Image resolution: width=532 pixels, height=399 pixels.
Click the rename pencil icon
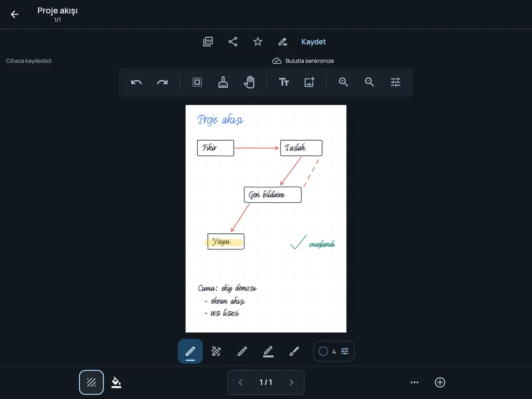(x=283, y=42)
